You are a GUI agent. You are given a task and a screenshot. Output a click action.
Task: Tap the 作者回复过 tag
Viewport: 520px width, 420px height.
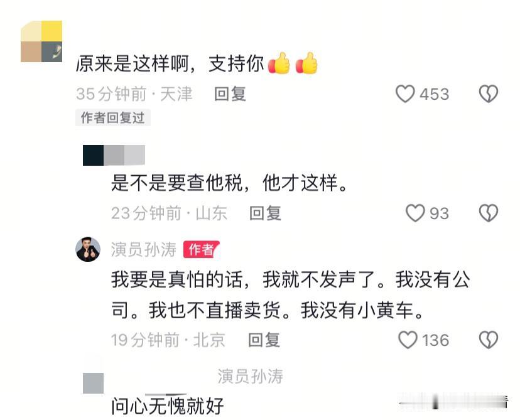113,117
